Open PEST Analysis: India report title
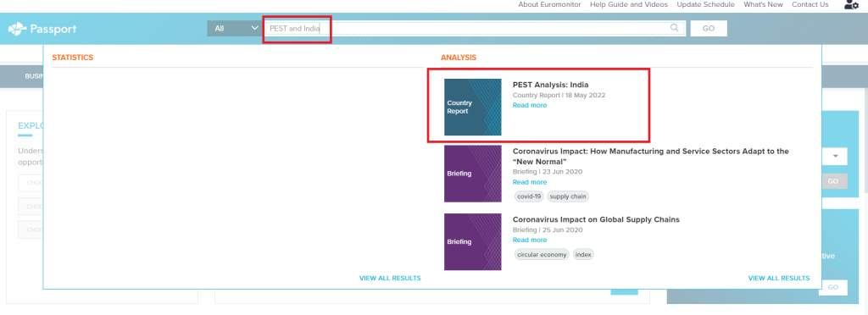The height and width of the screenshot is (315, 868). [550, 85]
